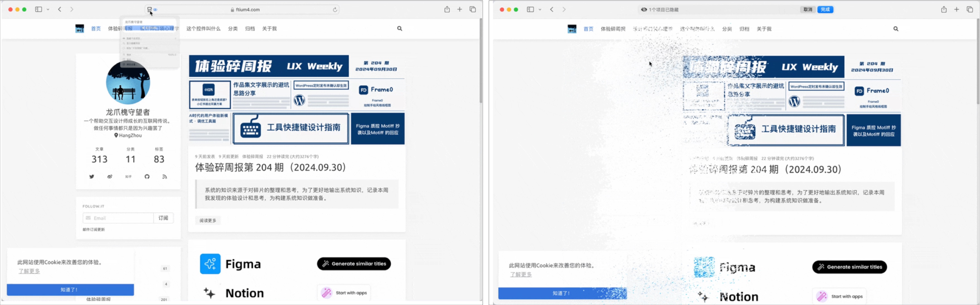Image resolution: width=980 pixels, height=305 pixels.
Task: Click the blue Figma icon in left window
Action: [210, 264]
